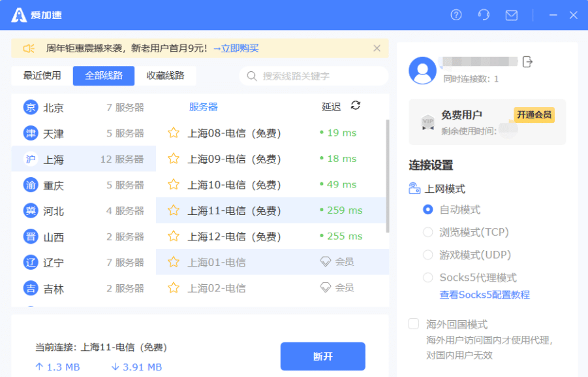Refresh server latency with refresh icon
Image resolution: width=588 pixels, height=377 pixels.
[356, 105]
